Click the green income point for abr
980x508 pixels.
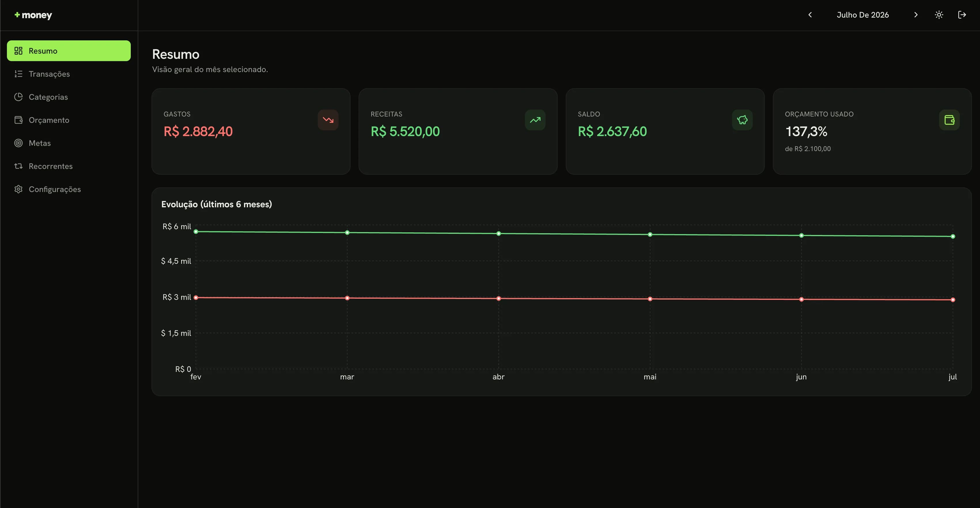pos(498,234)
